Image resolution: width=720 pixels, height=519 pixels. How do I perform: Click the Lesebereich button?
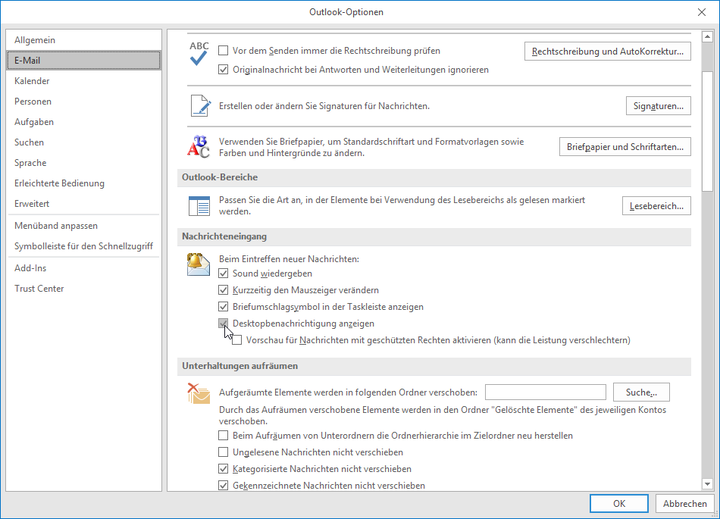(x=657, y=206)
